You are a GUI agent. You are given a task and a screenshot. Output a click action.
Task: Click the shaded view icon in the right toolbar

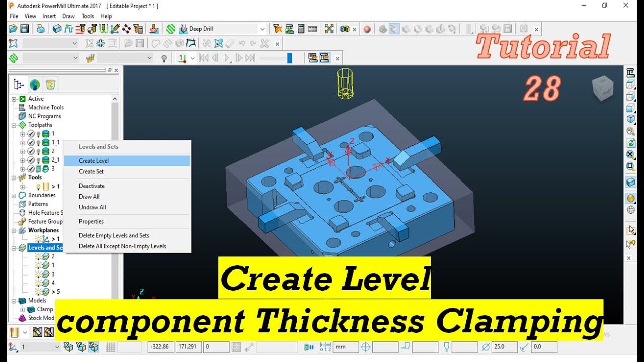click(x=630, y=198)
